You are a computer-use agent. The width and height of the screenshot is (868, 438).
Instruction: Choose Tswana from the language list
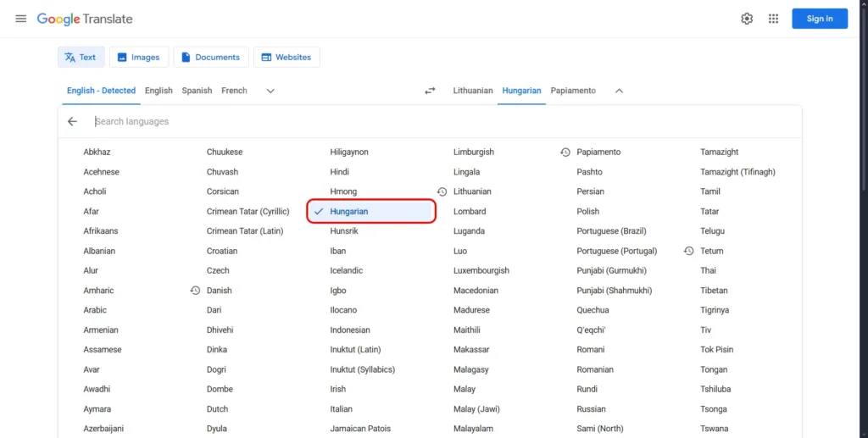pyautogui.click(x=714, y=429)
